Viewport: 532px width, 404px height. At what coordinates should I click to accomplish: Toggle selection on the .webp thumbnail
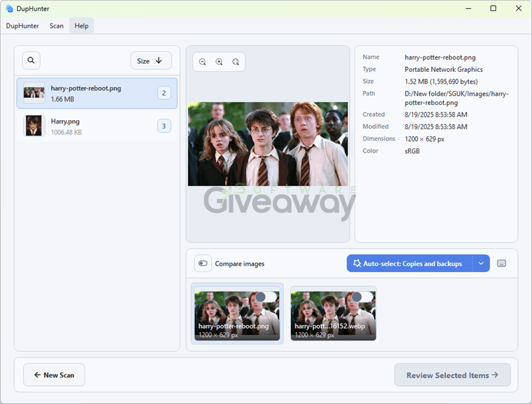pyautogui.click(x=362, y=297)
